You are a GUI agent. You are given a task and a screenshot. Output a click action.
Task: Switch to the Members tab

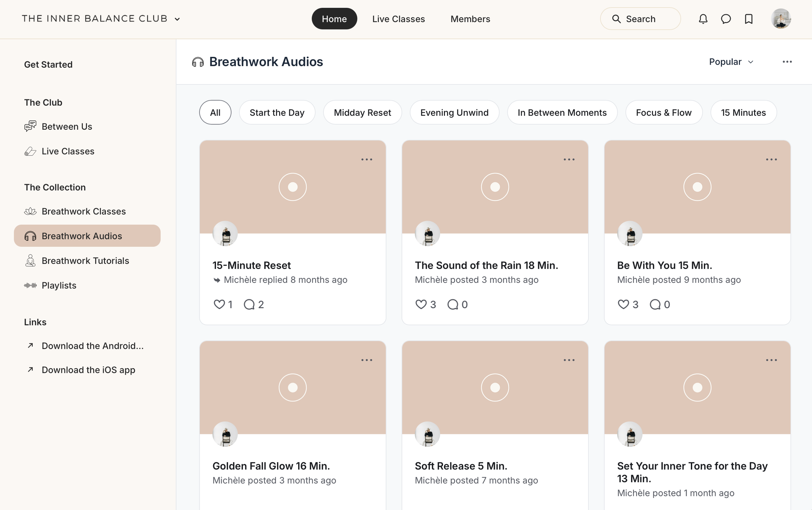tap(470, 19)
